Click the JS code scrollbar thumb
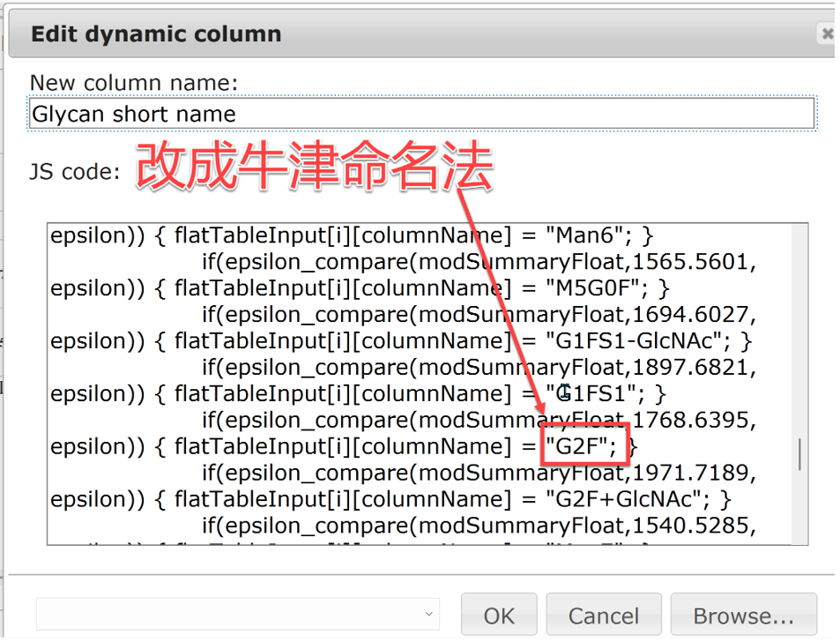 [799, 453]
